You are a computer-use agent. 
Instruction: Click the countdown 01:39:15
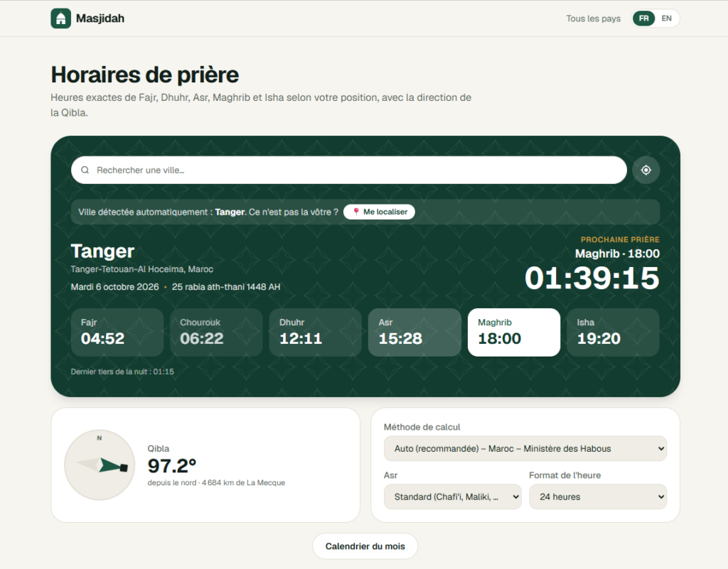[x=592, y=278]
